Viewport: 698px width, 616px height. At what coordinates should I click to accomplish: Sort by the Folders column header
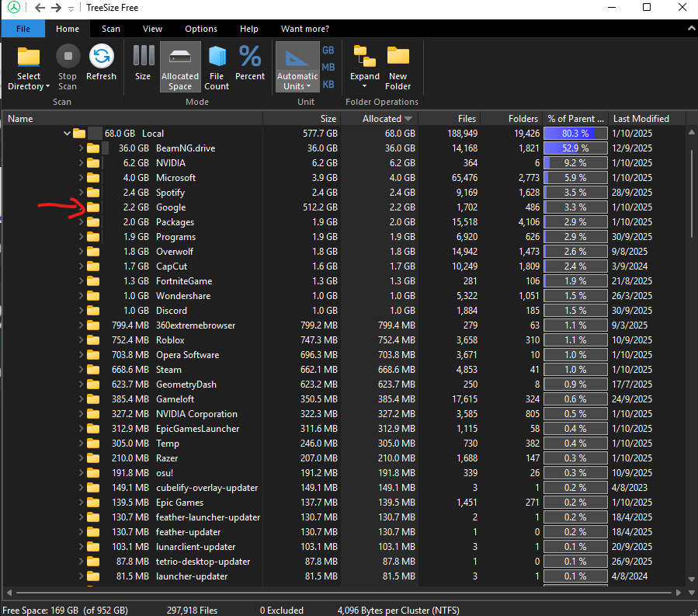(512, 119)
